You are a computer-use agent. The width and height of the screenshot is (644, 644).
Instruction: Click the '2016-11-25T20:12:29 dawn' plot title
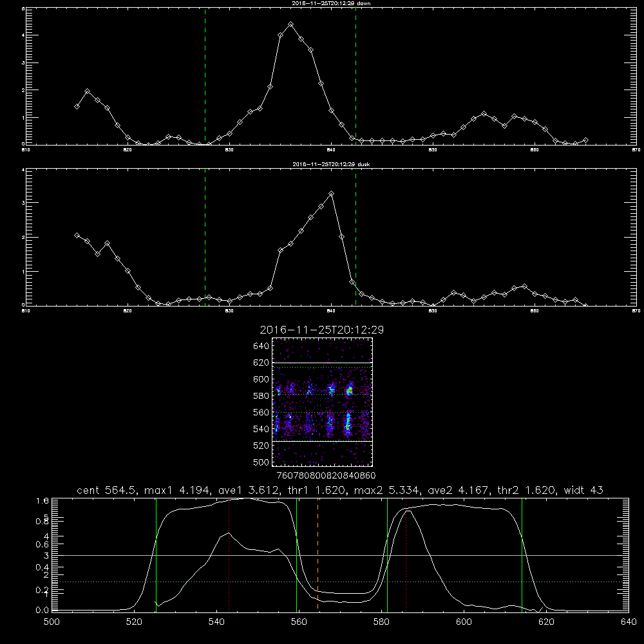(x=331, y=3)
